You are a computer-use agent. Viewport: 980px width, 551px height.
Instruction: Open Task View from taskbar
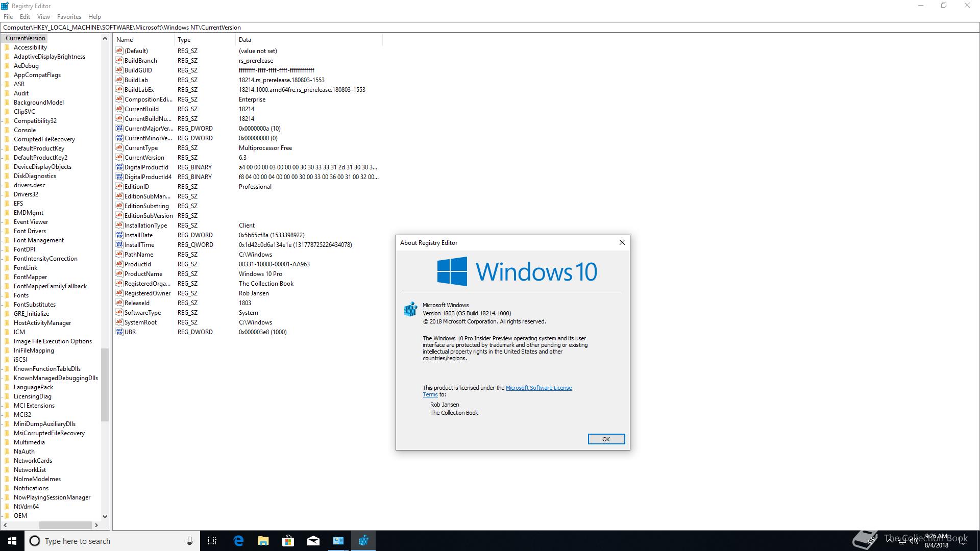(212, 541)
